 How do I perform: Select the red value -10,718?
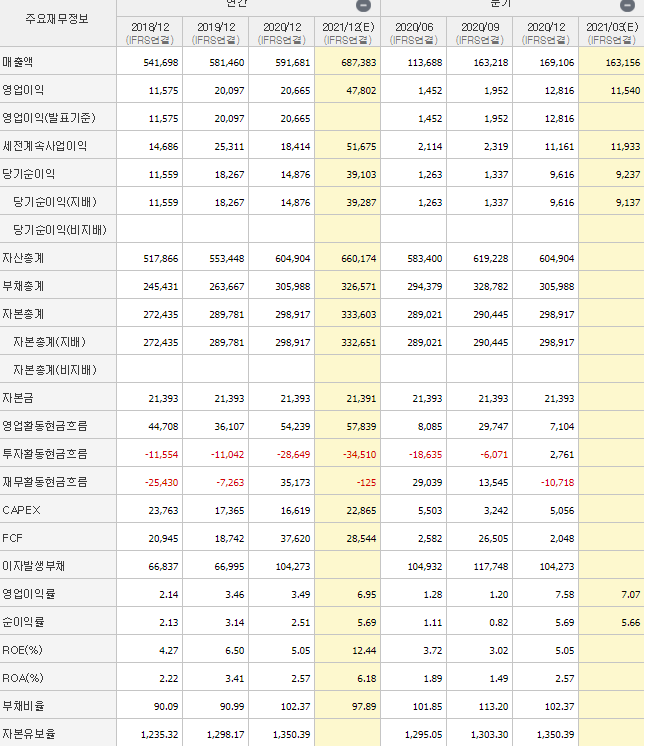(x=557, y=483)
